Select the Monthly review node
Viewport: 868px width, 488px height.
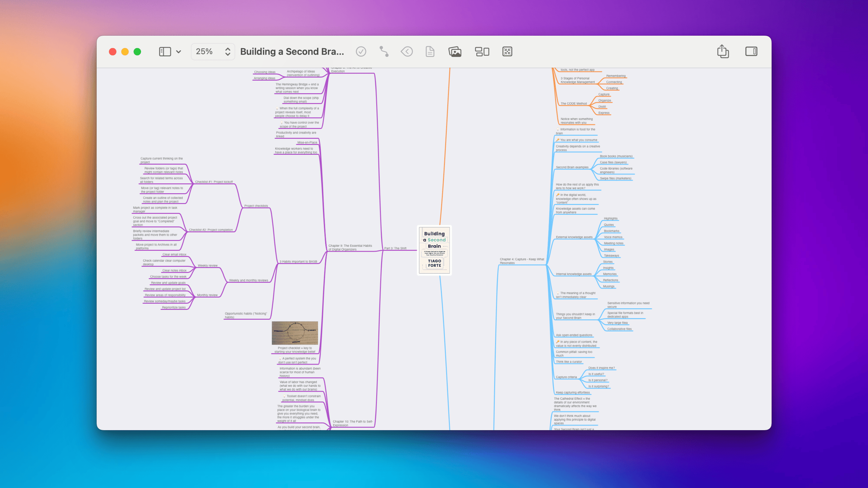click(x=207, y=295)
